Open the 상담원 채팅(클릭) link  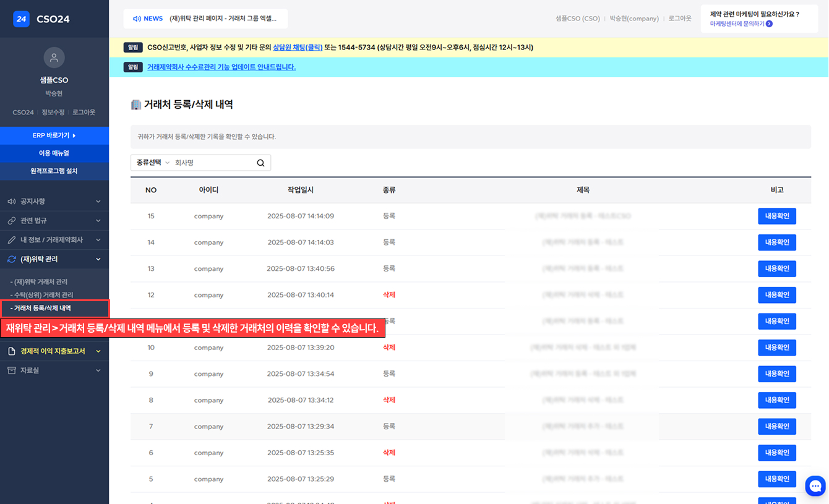(x=298, y=47)
